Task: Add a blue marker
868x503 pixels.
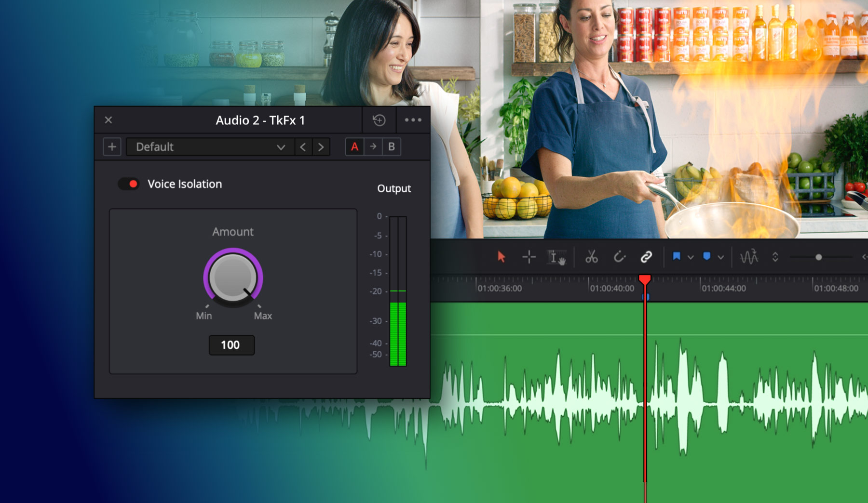Action: [x=707, y=256]
